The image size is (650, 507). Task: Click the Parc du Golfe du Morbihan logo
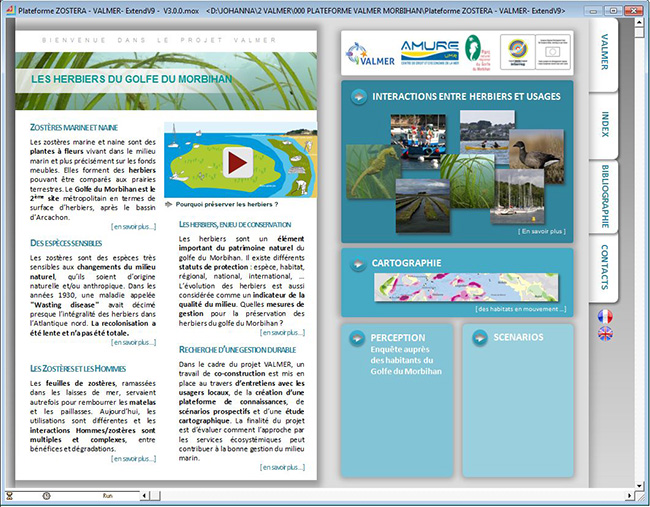point(478,53)
